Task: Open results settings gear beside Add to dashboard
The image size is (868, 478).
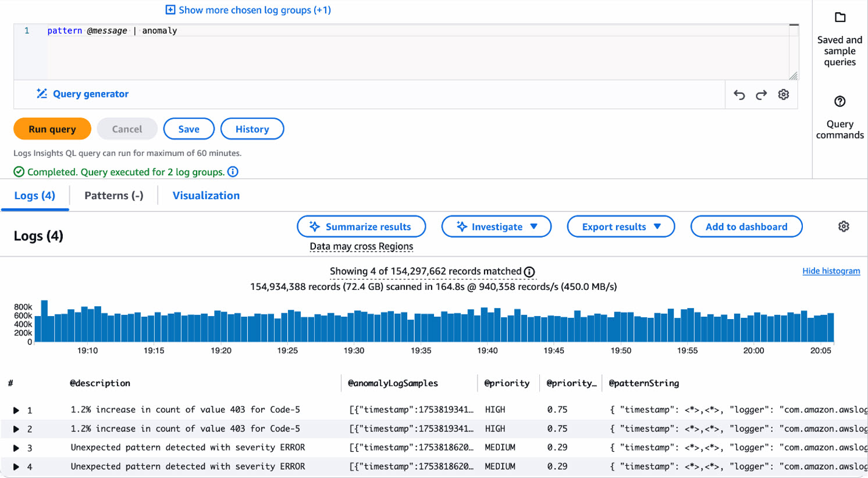Action: (x=844, y=226)
